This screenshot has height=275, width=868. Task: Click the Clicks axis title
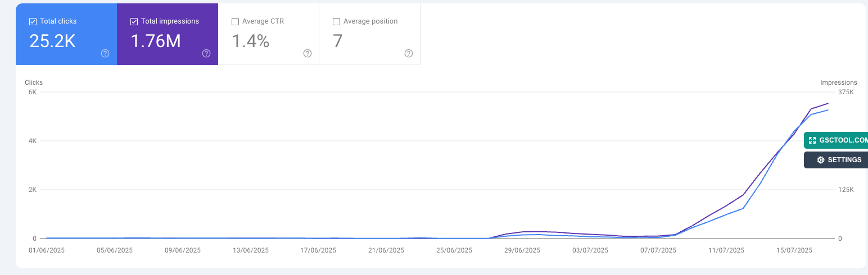click(x=34, y=82)
